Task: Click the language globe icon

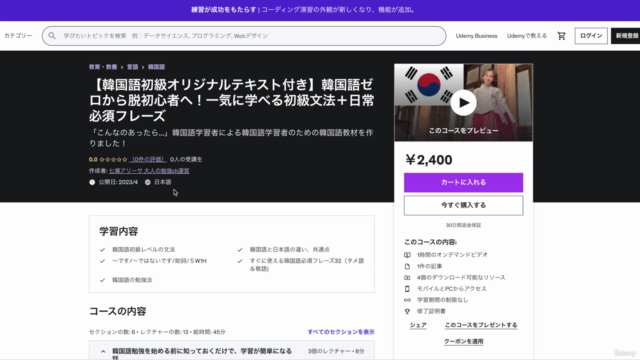Action: point(148,182)
